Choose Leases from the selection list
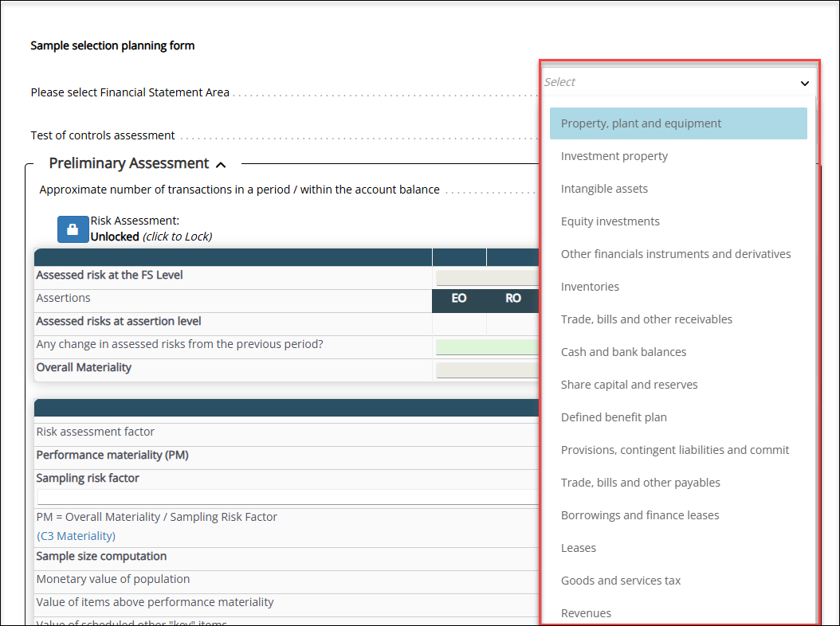The image size is (840, 626). (x=578, y=547)
